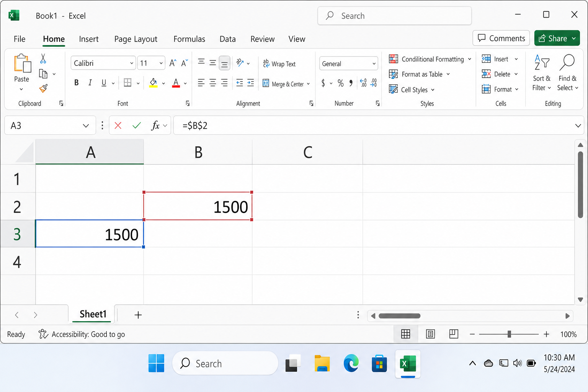
Task: Open the Calibri font name dropdown
Action: [x=132, y=63]
